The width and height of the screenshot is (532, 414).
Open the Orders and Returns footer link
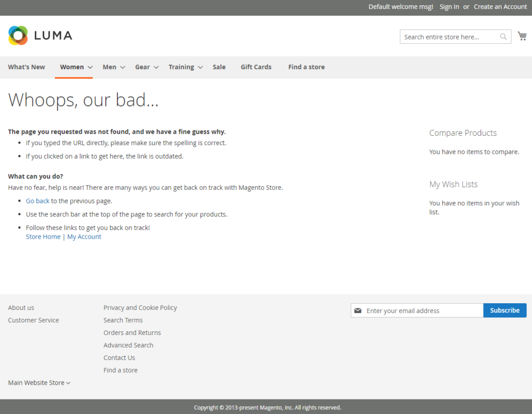(x=132, y=333)
